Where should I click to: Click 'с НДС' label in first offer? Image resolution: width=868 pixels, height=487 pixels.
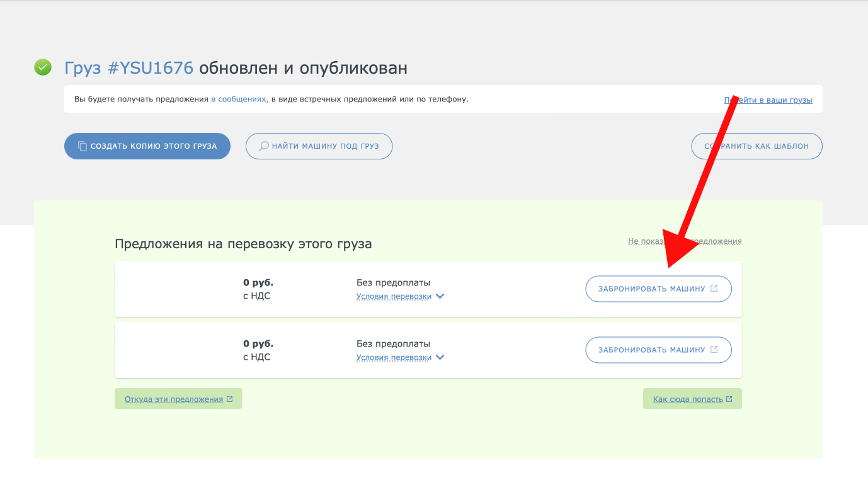coord(256,296)
